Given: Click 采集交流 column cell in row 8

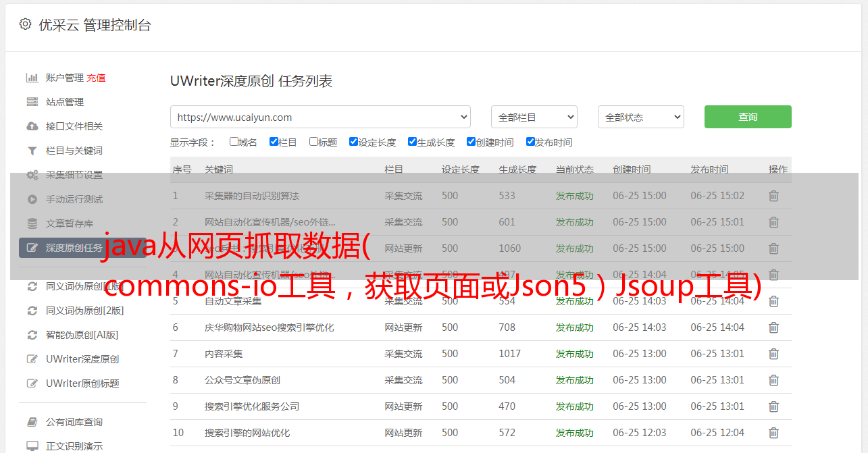Looking at the screenshot, I should point(404,380).
